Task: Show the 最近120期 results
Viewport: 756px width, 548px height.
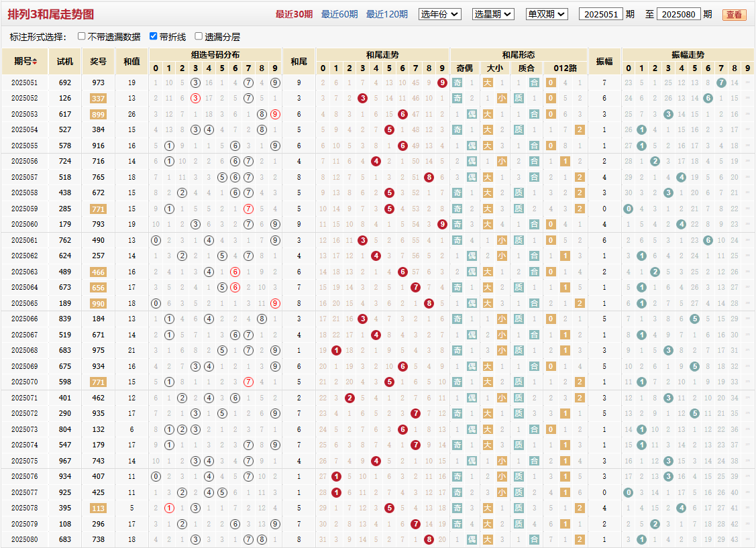Action: [386, 15]
